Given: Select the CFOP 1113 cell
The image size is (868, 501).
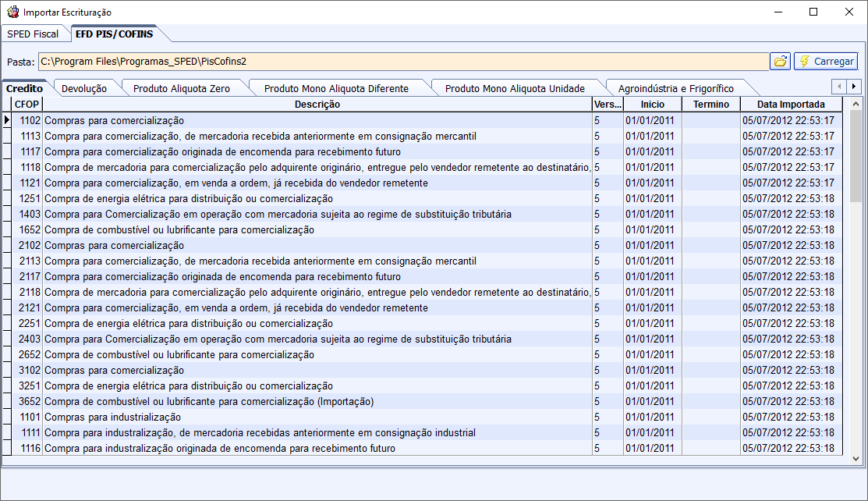Looking at the screenshot, I should point(27,136).
